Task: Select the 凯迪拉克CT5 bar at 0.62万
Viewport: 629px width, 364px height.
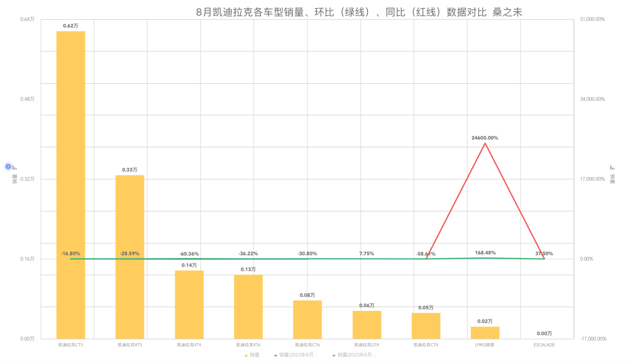Action: (70, 184)
